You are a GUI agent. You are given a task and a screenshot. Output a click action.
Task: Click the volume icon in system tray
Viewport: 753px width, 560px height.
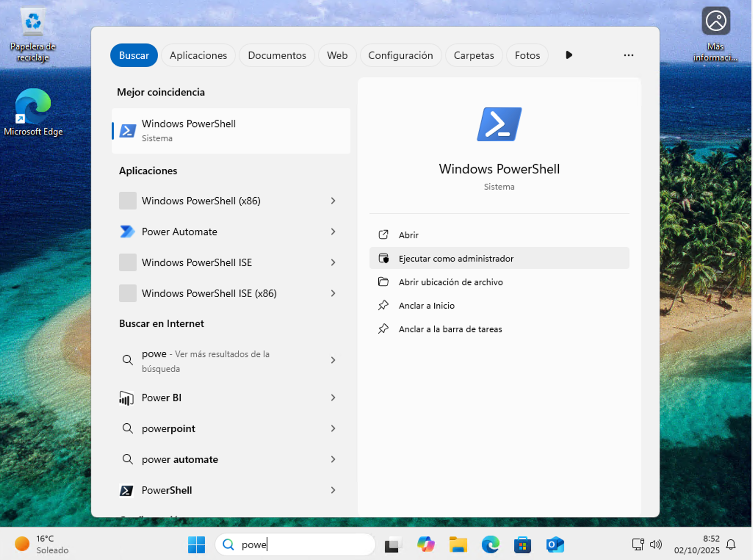click(656, 544)
